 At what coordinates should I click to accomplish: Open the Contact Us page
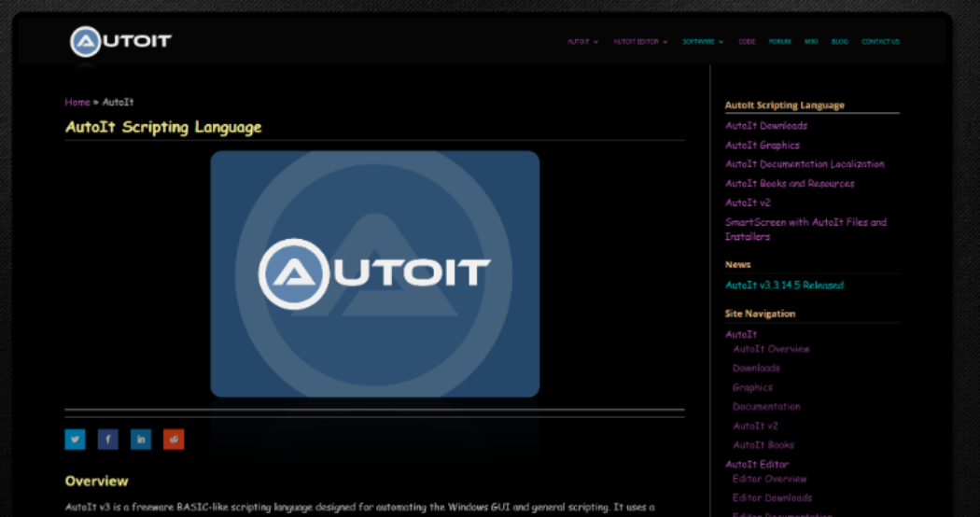coord(881,42)
